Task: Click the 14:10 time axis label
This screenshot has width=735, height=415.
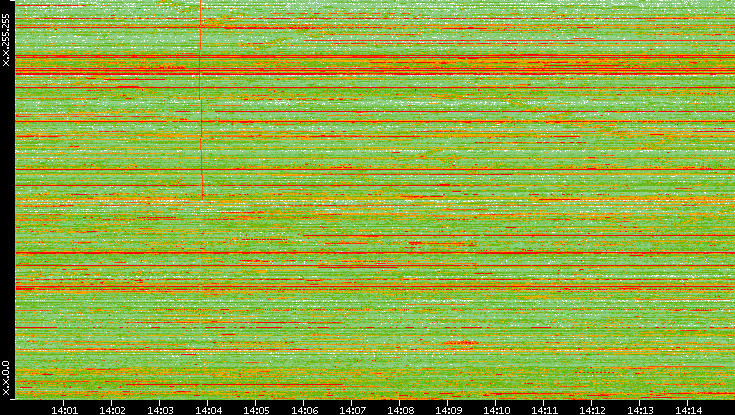Action: (496, 410)
